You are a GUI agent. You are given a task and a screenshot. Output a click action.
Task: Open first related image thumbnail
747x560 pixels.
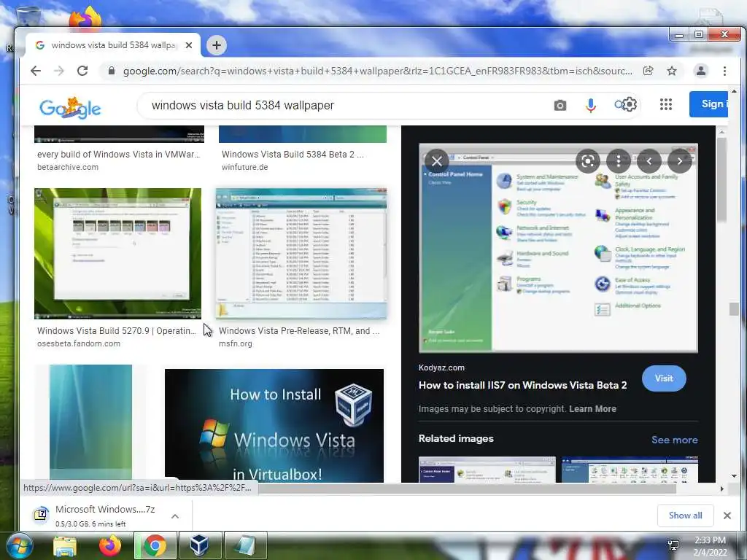[487, 470]
